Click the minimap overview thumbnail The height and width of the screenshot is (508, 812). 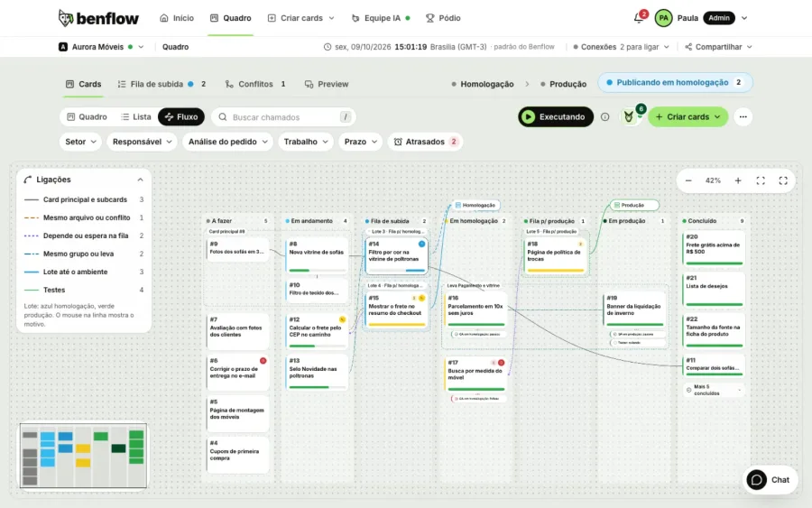[83, 456]
